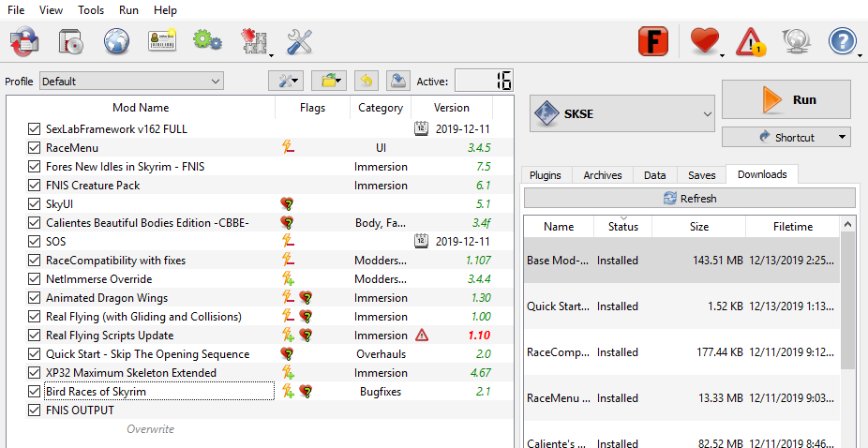Uncheck the SexLabFramework v162 FULL mod

[x=35, y=129]
